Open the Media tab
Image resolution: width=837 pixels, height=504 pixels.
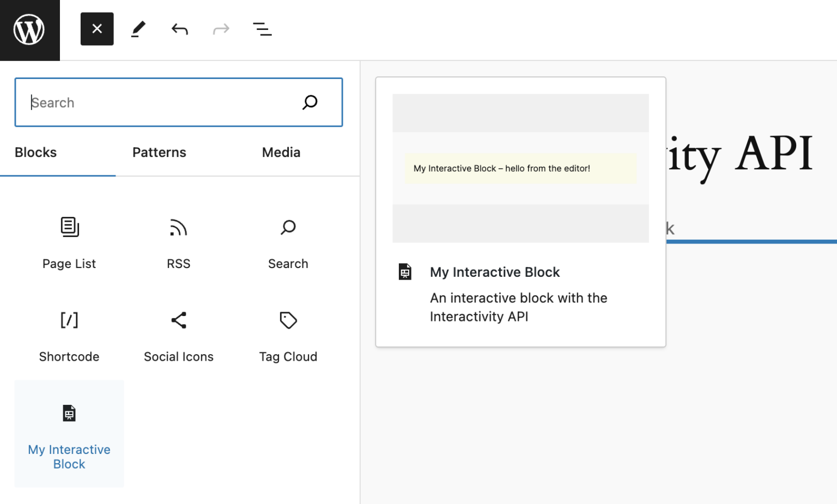coord(281,153)
